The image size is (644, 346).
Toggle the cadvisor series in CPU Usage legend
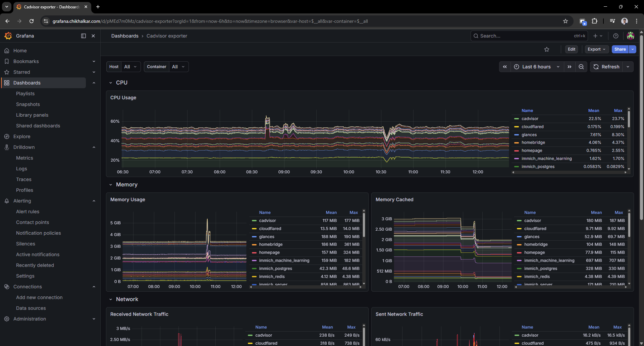(x=529, y=119)
